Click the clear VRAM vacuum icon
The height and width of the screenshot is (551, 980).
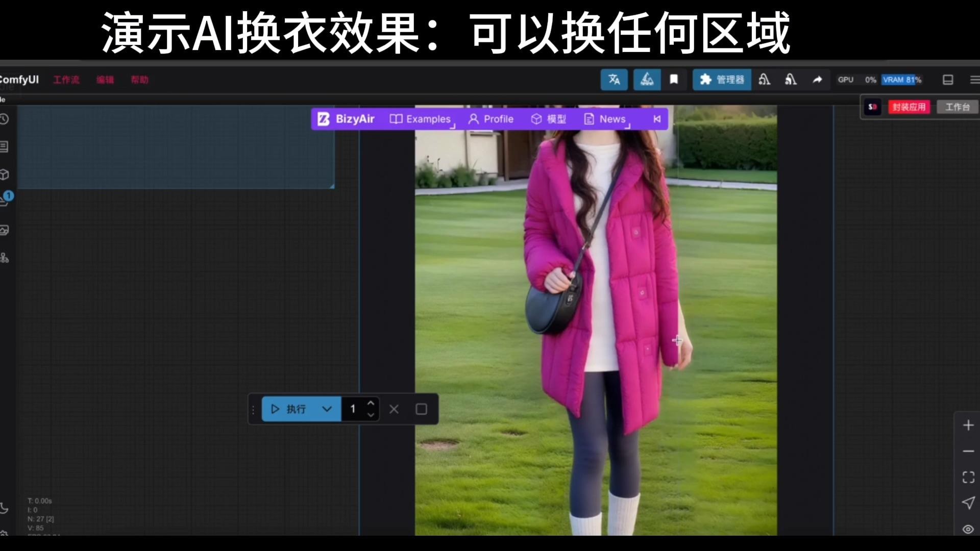point(764,80)
